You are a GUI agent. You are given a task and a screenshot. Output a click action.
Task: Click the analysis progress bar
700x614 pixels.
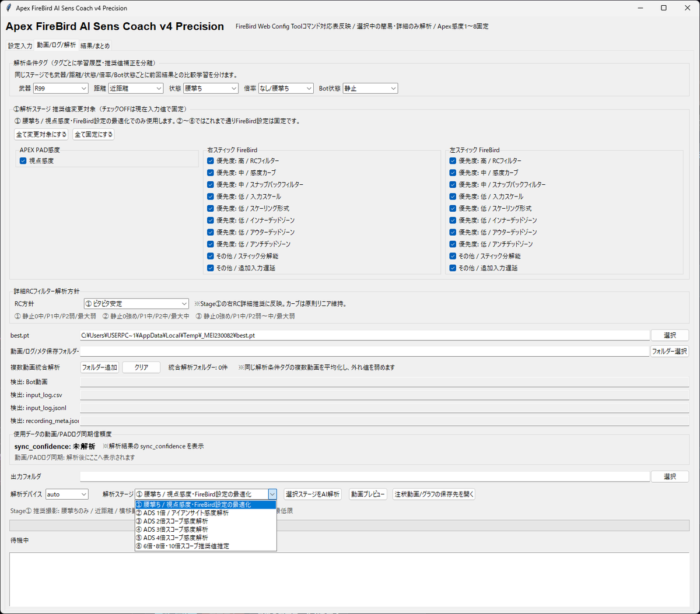(349, 525)
